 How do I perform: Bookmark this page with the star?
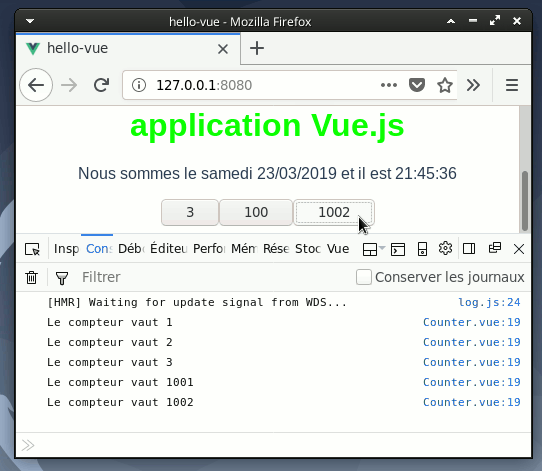(x=445, y=85)
